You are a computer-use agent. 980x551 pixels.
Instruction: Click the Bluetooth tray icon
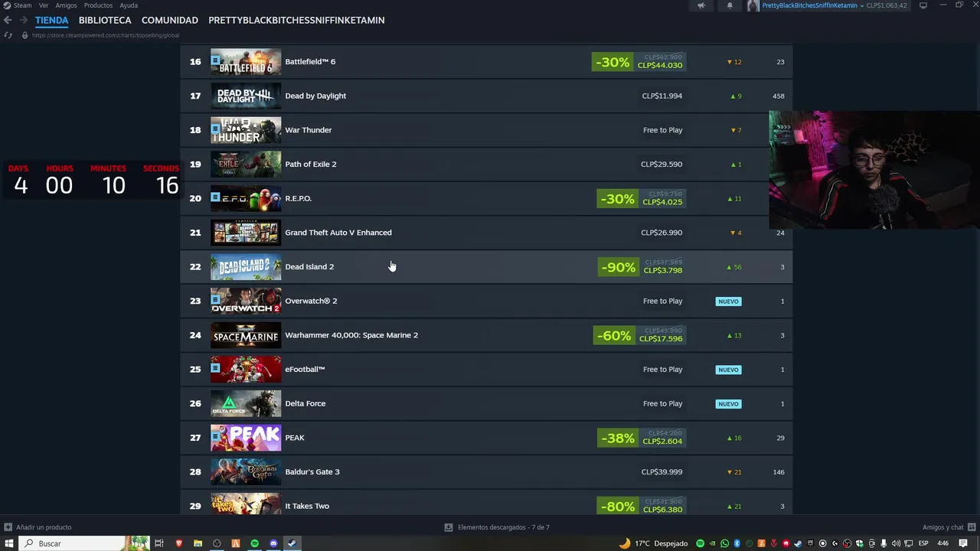pos(737,543)
